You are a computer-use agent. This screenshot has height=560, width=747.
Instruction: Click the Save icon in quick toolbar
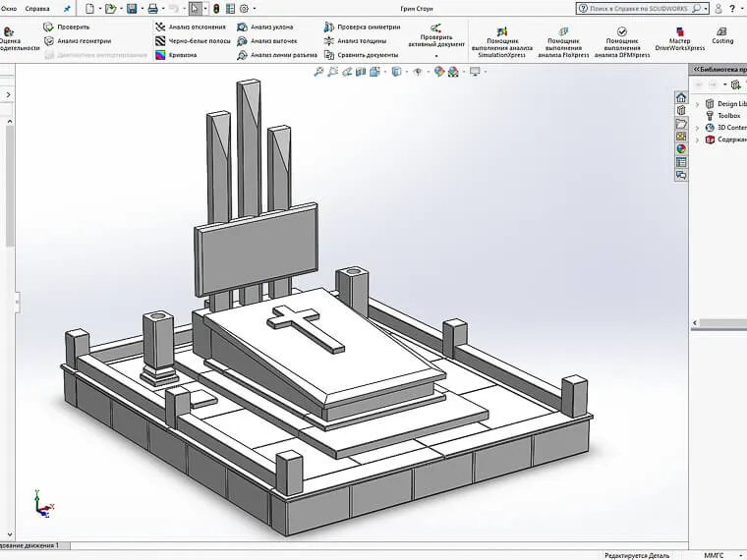[131, 8]
